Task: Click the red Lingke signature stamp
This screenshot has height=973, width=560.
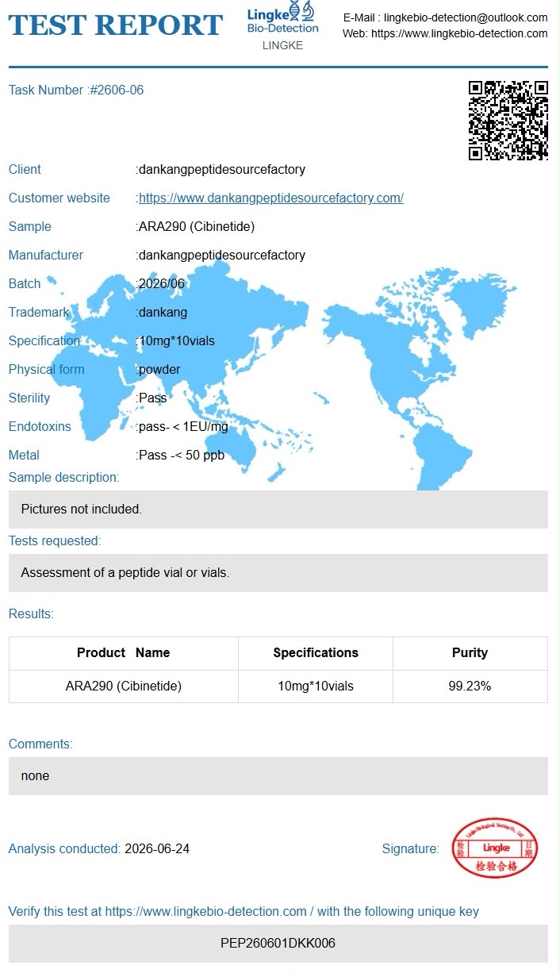Action: (x=495, y=848)
